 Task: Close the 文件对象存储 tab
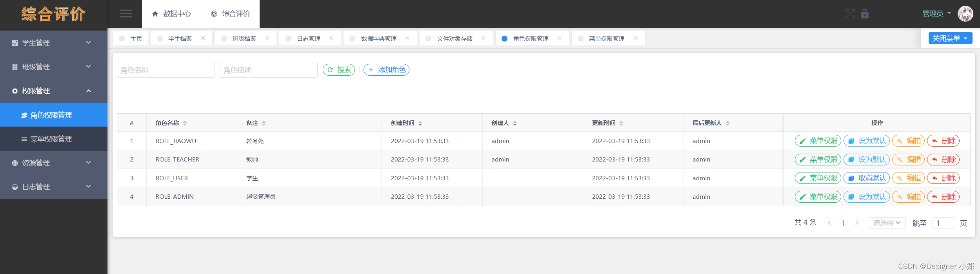coord(484,38)
